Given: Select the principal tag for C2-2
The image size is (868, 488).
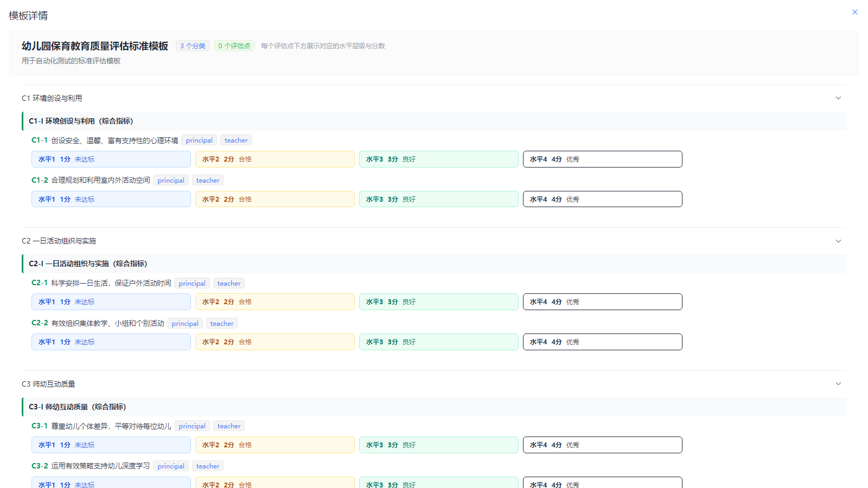Looking at the screenshot, I should 185,324.
